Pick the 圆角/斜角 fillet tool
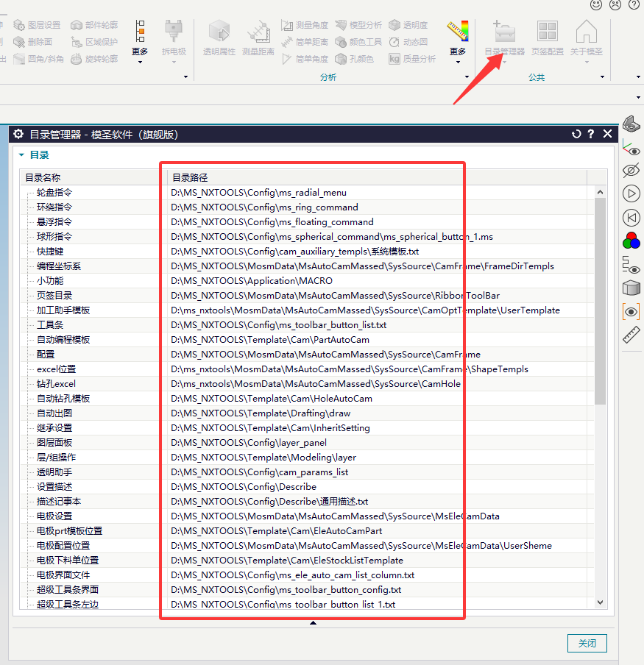This screenshot has height=665, width=644. point(38,59)
